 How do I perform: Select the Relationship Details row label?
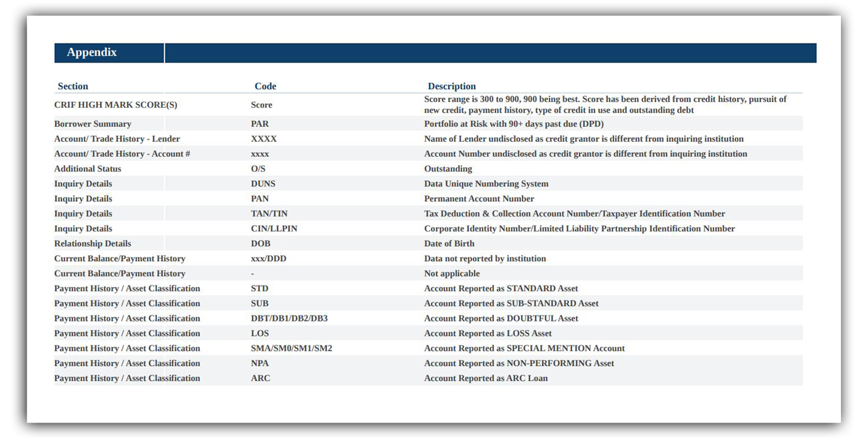click(92, 244)
